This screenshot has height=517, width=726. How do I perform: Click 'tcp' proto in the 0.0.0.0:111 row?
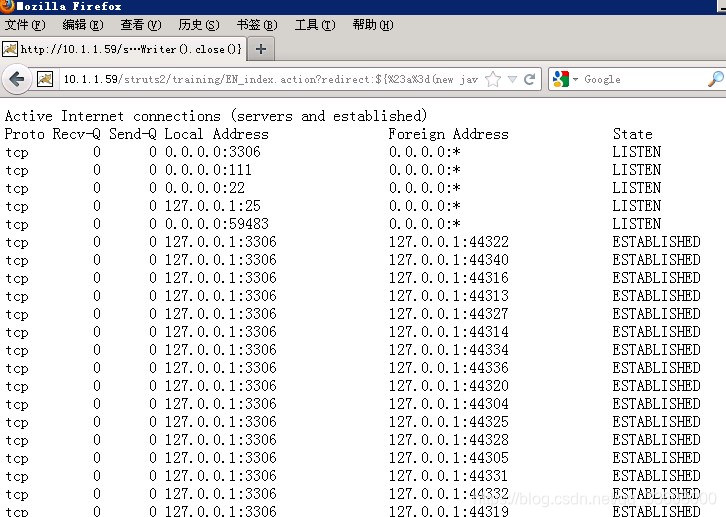[17, 170]
